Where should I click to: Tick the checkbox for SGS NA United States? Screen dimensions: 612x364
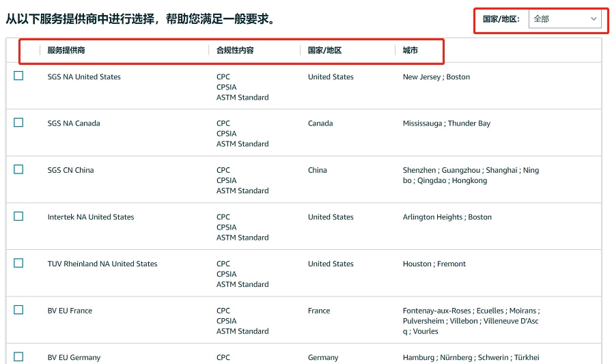tap(18, 76)
